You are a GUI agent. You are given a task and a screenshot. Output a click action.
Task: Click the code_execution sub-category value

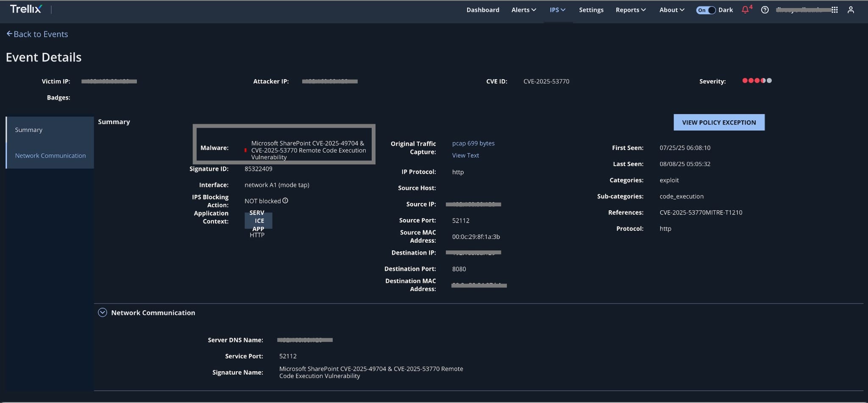point(682,196)
